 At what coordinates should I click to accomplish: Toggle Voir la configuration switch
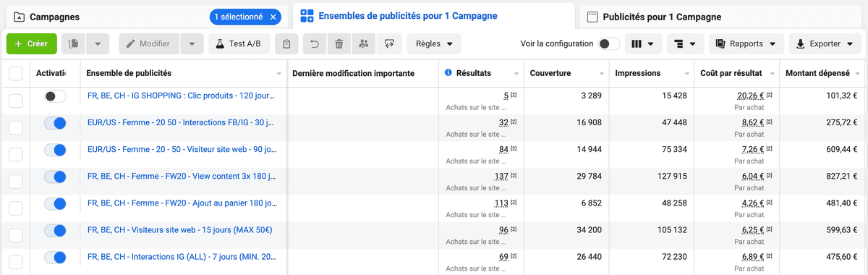609,44
